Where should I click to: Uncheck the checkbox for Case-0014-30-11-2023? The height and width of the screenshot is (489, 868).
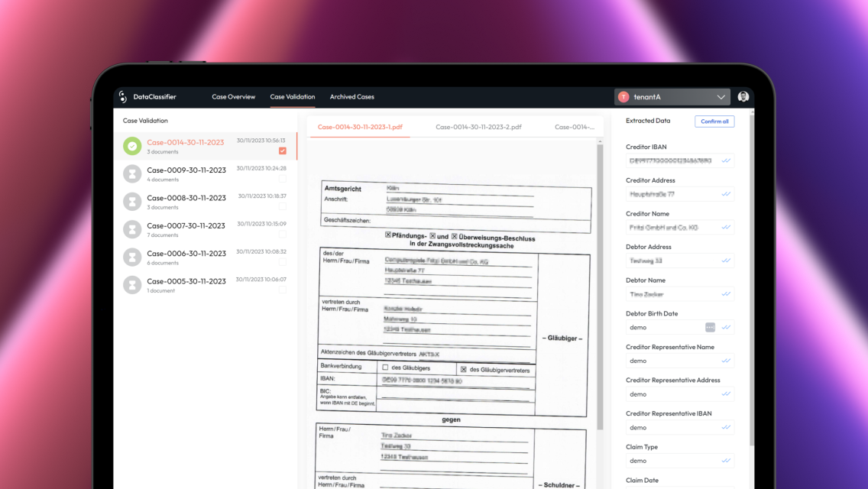point(282,151)
